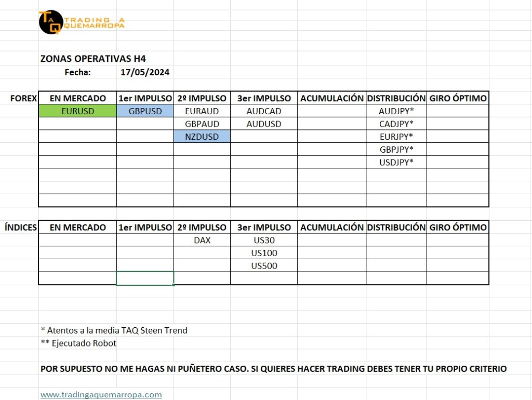The height and width of the screenshot is (400, 532).
Task: Click the AUDUSD cell
Action: tap(263, 124)
